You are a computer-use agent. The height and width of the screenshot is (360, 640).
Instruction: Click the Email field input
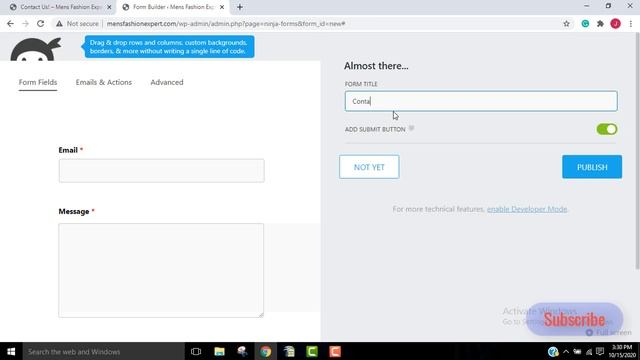tap(162, 171)
